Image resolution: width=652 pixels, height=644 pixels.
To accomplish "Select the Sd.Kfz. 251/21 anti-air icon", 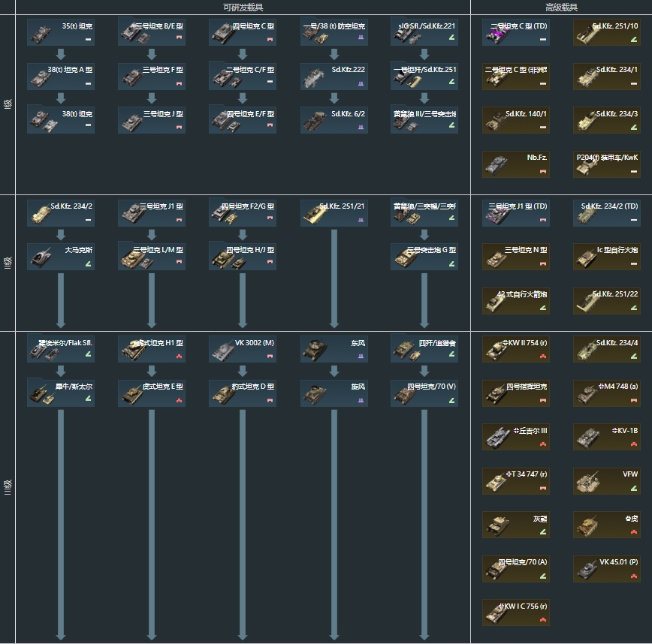I will point(314,215).
